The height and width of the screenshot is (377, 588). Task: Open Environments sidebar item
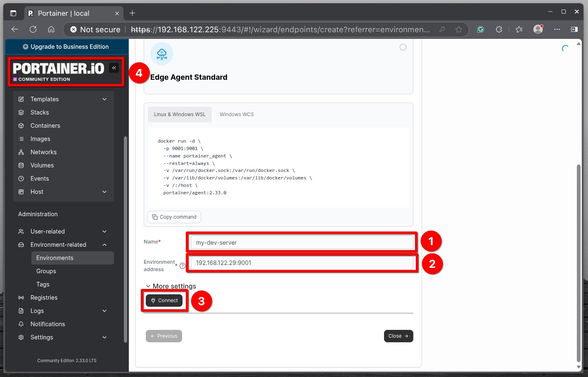pos(73,258)
